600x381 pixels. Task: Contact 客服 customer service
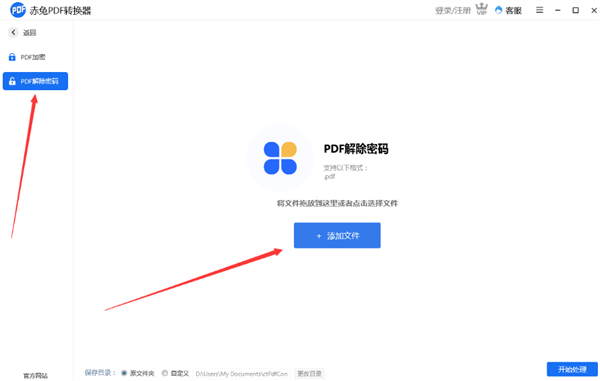click(x=508, y=10)
